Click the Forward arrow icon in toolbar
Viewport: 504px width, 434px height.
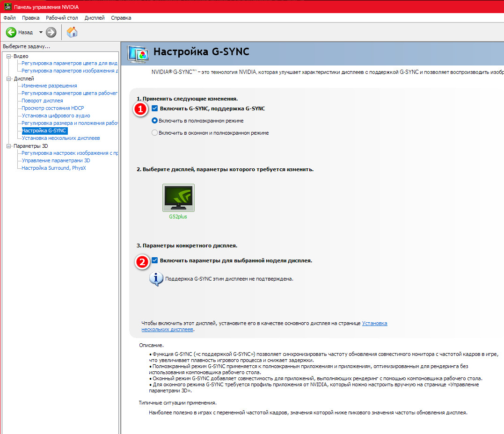51,32
